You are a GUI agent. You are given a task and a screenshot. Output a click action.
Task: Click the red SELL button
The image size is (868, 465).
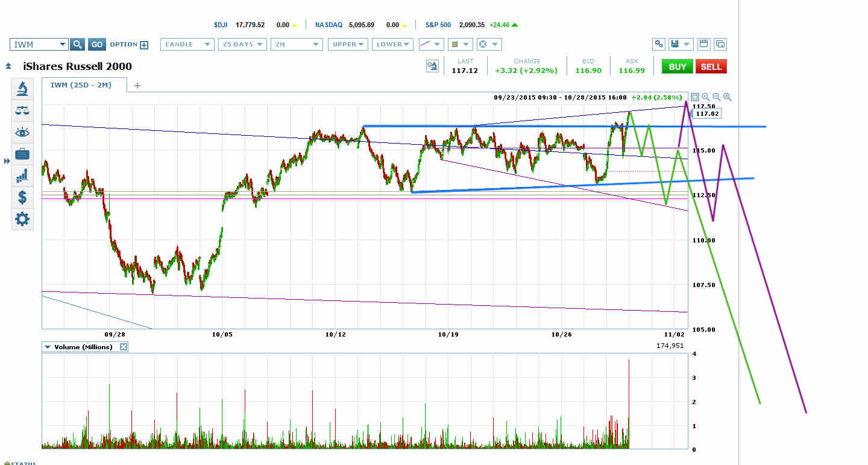click(711, 66)
